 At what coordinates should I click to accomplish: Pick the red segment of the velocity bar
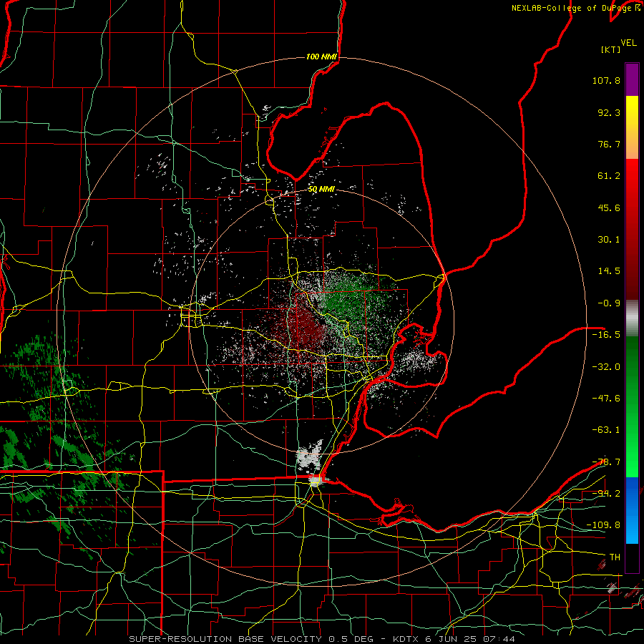coord(632,229)
